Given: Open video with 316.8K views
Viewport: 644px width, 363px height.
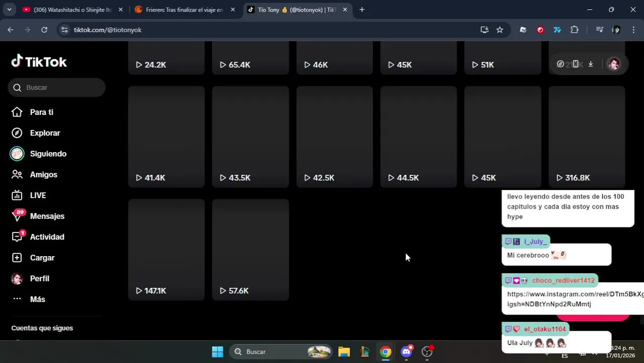Looking at the screenshot, I should tap(587, 137).
